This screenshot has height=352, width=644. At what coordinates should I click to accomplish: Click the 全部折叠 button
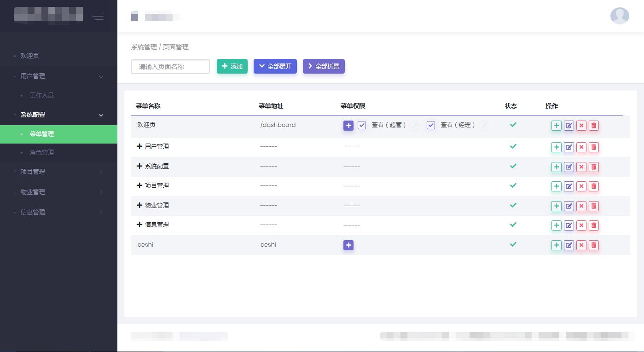[x=324, y=66]
